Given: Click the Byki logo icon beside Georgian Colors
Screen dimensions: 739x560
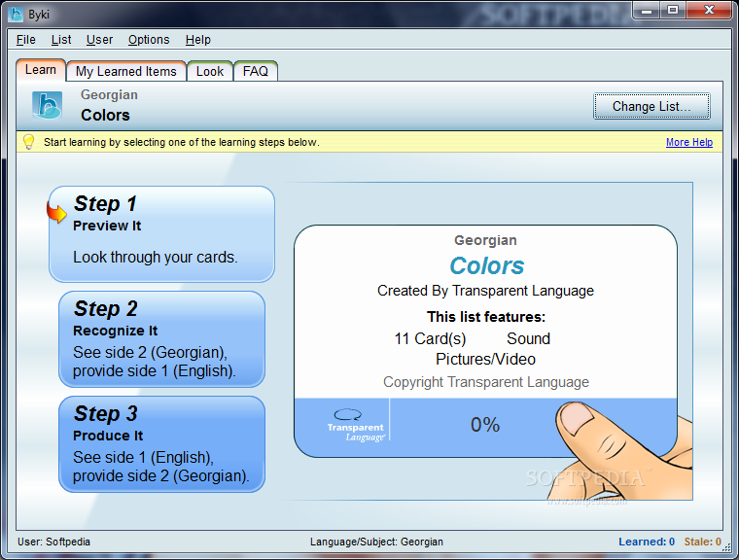Looking at the screenshot, I should 47,106.
